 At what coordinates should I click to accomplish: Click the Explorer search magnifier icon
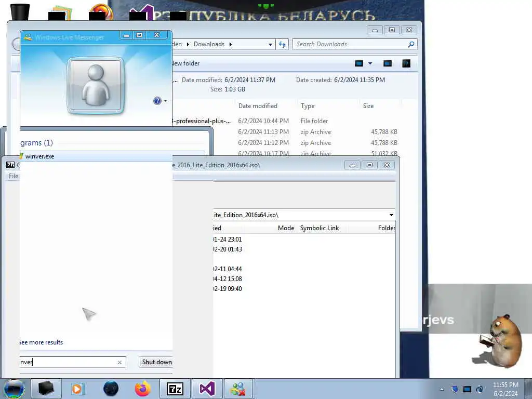pyautogui.click(x=411, y=44)
